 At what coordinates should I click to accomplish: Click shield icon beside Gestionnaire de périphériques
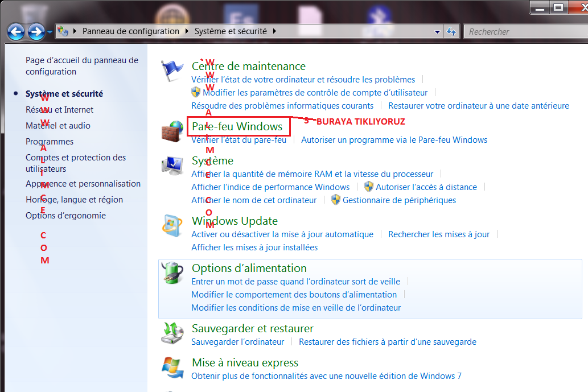click(x=336, y=200)
